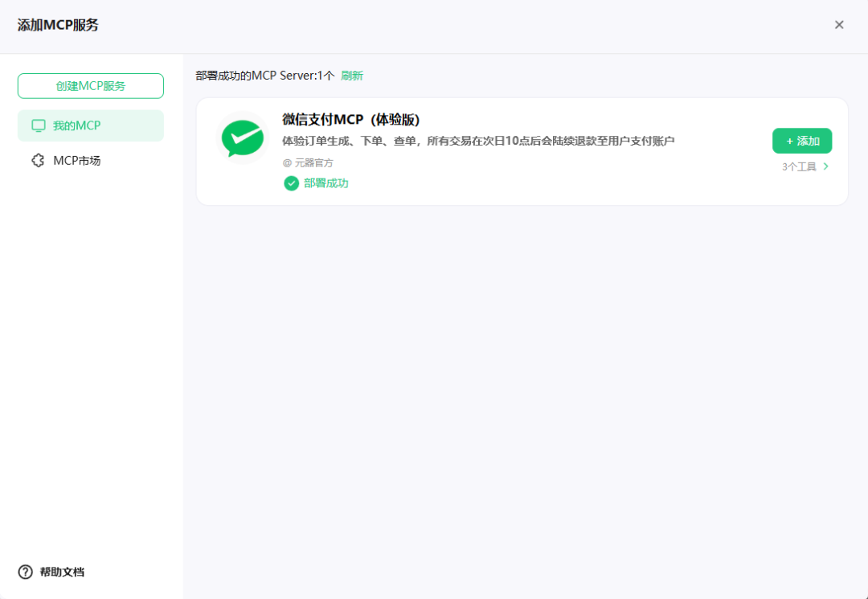Click the monitor icon beside 我的MCP

coord(39,125)
